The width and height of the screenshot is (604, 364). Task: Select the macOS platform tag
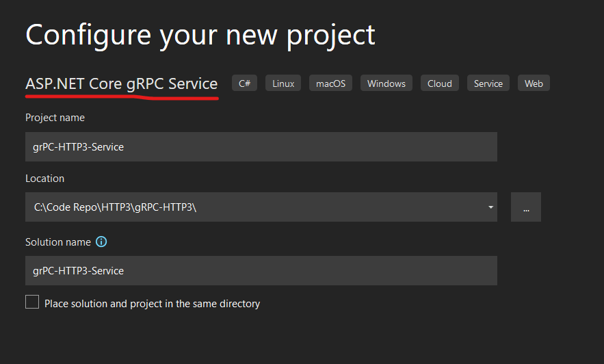330,83
